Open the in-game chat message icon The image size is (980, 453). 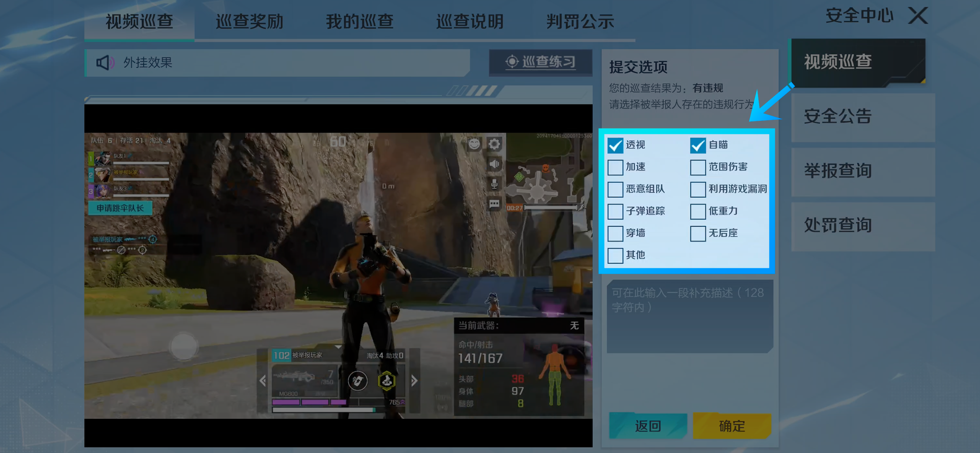click(x=494, y=204)
